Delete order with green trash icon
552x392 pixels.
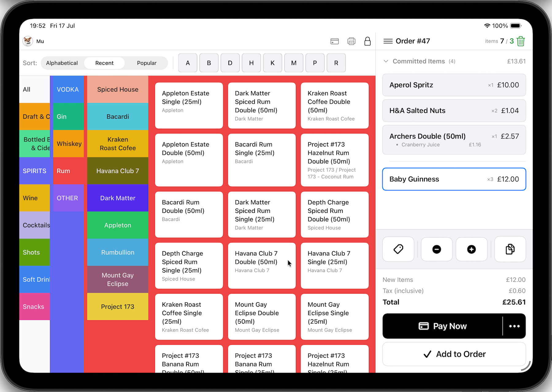coord(521,41)
